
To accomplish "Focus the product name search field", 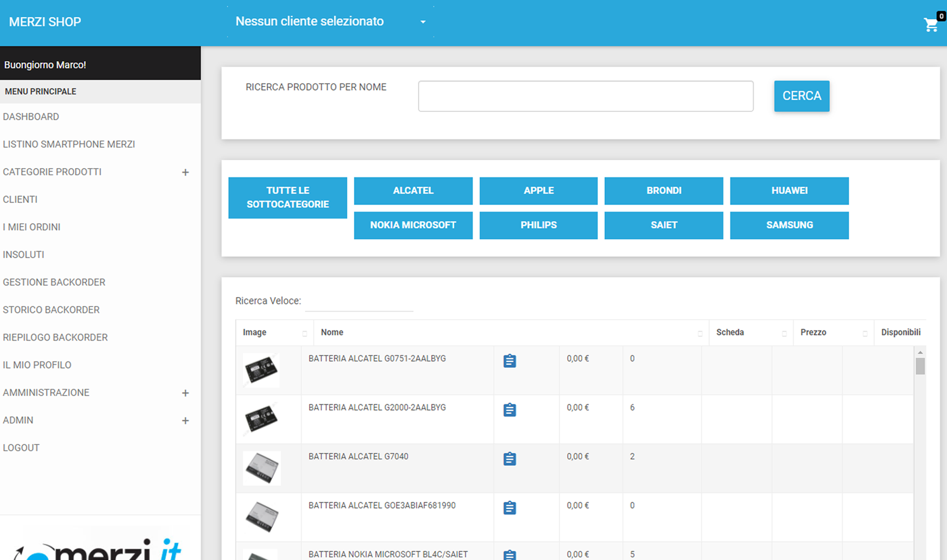I will [585, 96].
